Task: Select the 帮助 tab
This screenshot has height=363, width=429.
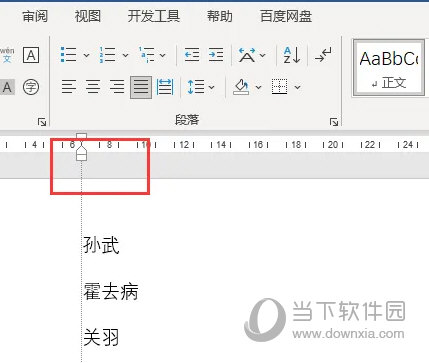Action: tap(220, 16)
